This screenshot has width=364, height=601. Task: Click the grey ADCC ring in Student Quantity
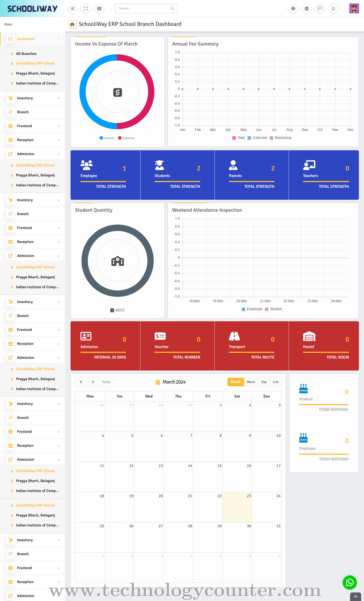[85, 261]
